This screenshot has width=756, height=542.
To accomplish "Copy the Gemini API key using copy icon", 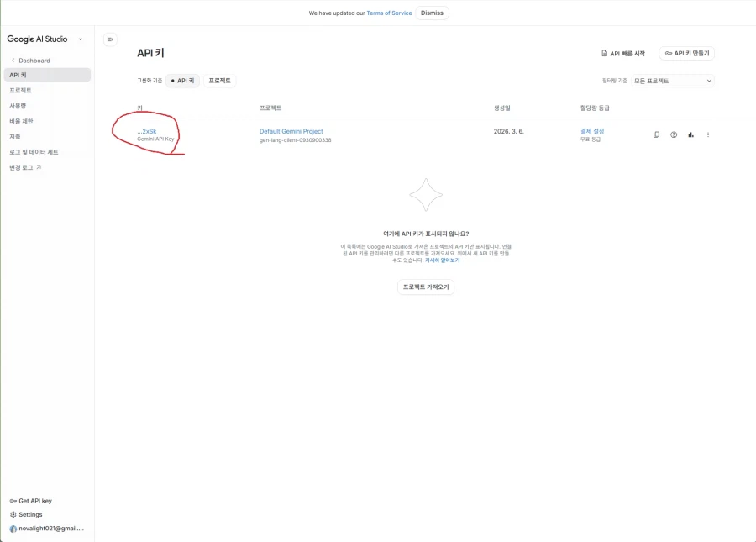I will (x=657, y=134).
